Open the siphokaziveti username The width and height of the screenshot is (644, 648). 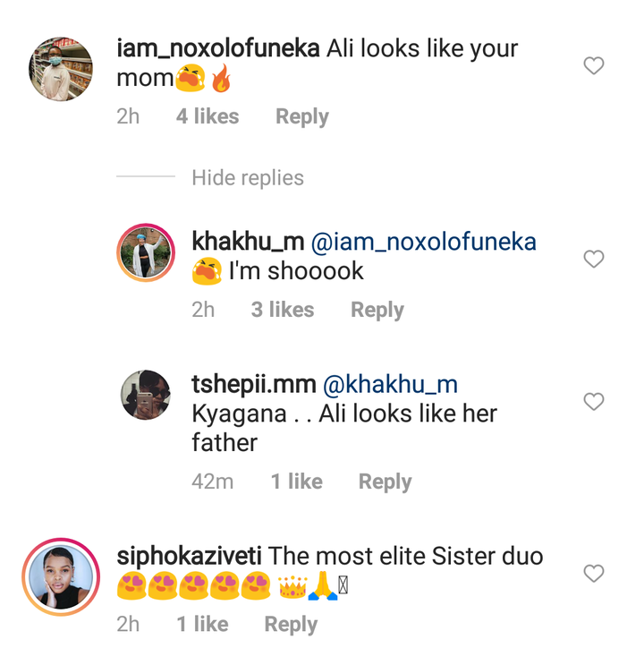click(x=190, y=556)
